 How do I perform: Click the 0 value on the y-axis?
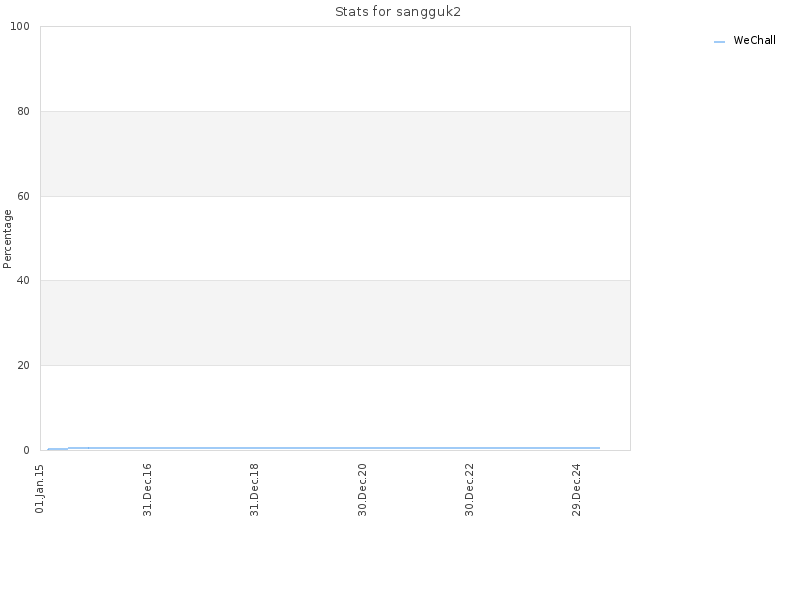[26, 450]
